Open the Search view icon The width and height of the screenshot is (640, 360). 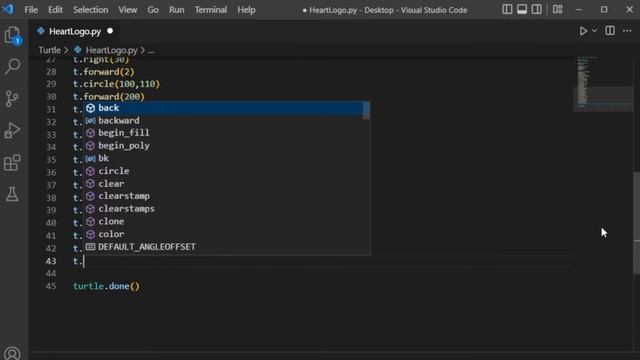tap(13, 66)
